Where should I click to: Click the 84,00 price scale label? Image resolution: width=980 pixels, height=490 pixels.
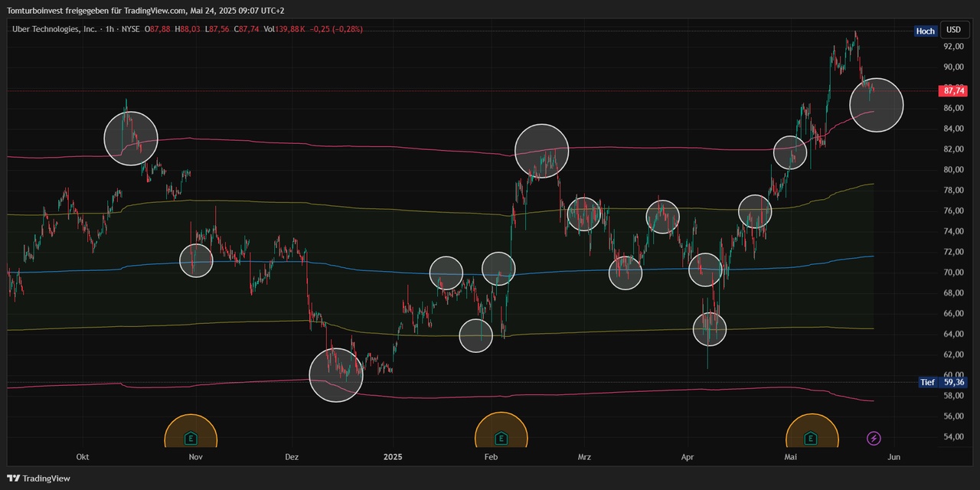[x=953, y=128]
